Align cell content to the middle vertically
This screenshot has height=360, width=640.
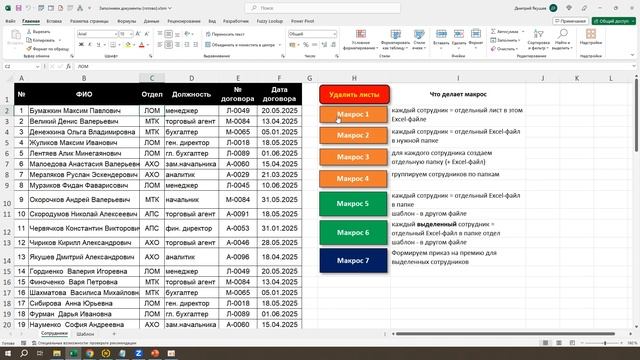point(169,34)
